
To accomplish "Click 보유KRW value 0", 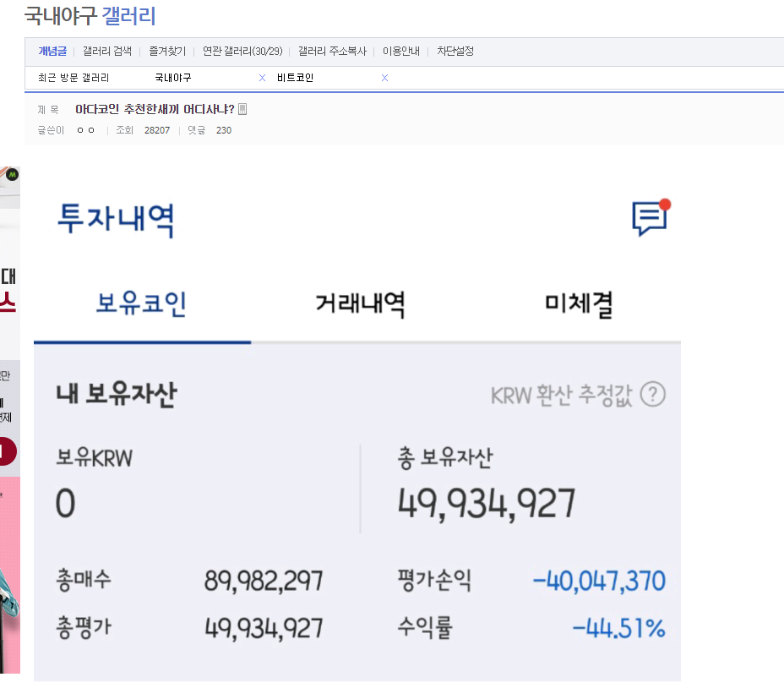I will 66,503.
